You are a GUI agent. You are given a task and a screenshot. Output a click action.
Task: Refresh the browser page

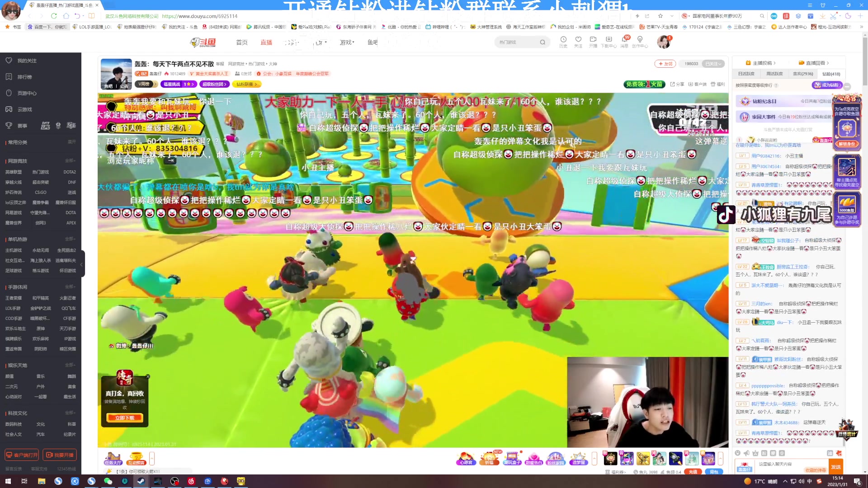[54, 16]
